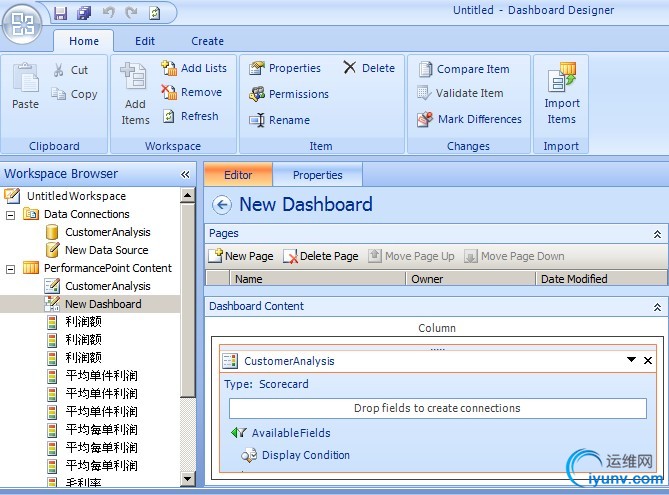The height and width of the screenshot is (495, 669).
Task: Switch to the Edit ribbon tab
Action: 145,41
